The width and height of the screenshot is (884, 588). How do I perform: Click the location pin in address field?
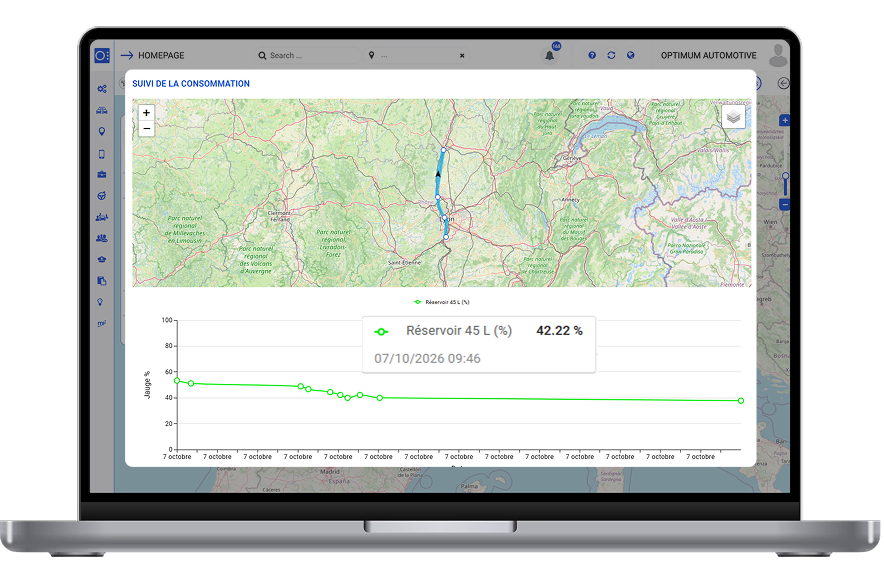[372, 55]
